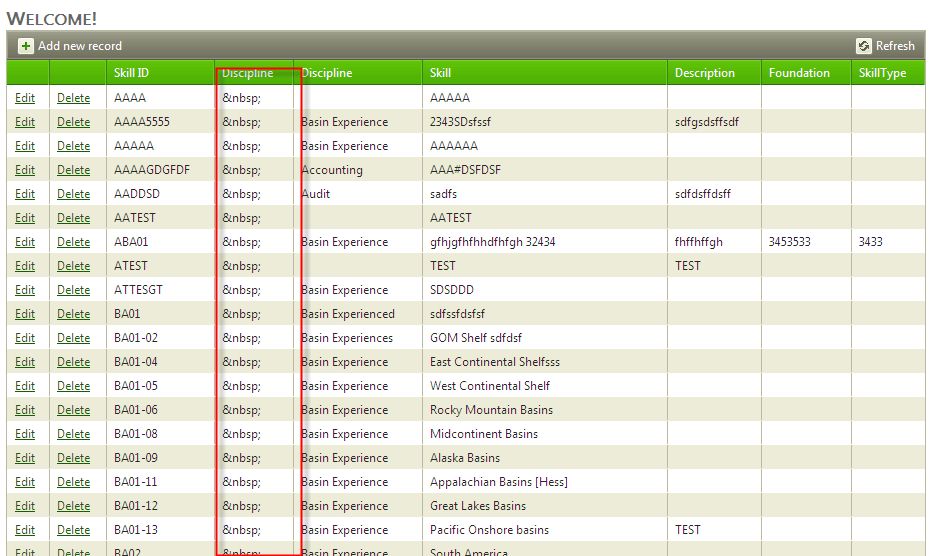
Task: Click the Add new record label
Action: (80, 46)
